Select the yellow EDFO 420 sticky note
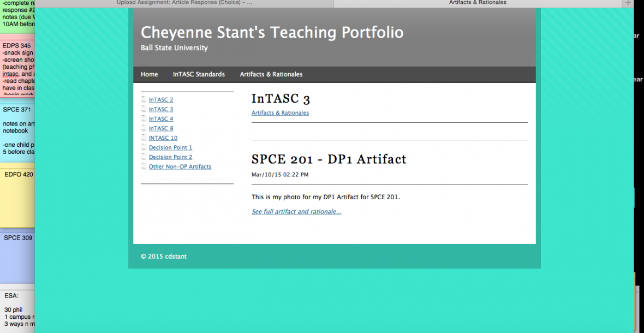The height and width of the screenshot is (333, 644). coord(17,197)
